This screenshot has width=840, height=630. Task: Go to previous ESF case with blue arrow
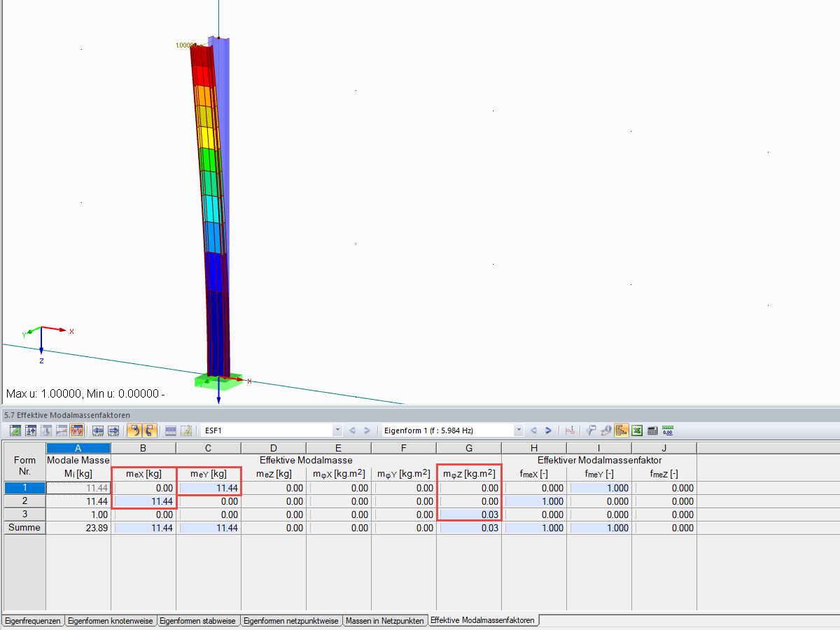point(352,430)
